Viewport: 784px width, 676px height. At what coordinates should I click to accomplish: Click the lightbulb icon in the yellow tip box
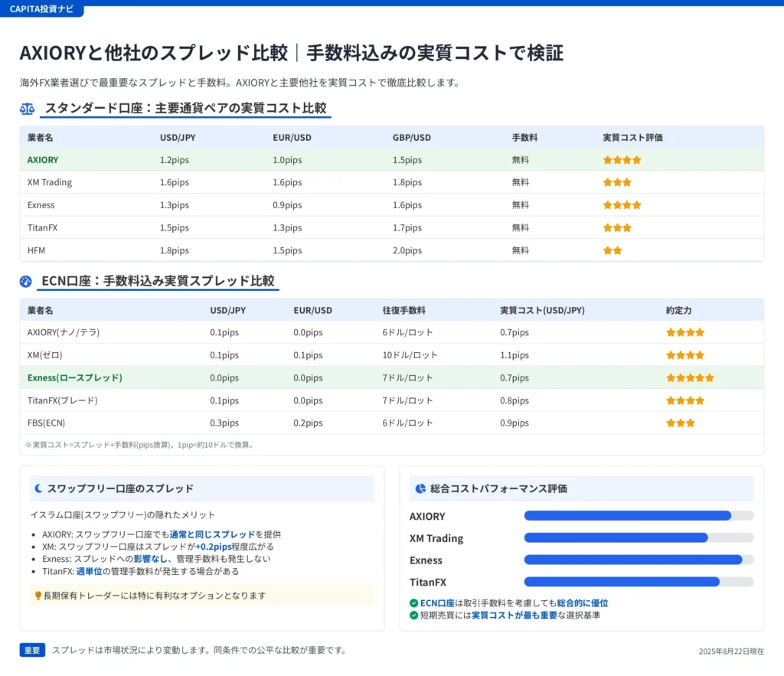[x=38, y=596]
